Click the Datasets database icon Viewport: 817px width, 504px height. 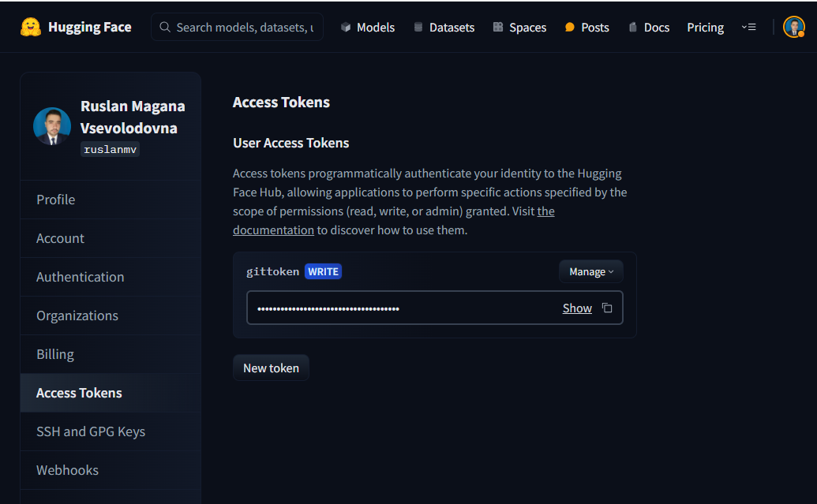click(418, 27)
